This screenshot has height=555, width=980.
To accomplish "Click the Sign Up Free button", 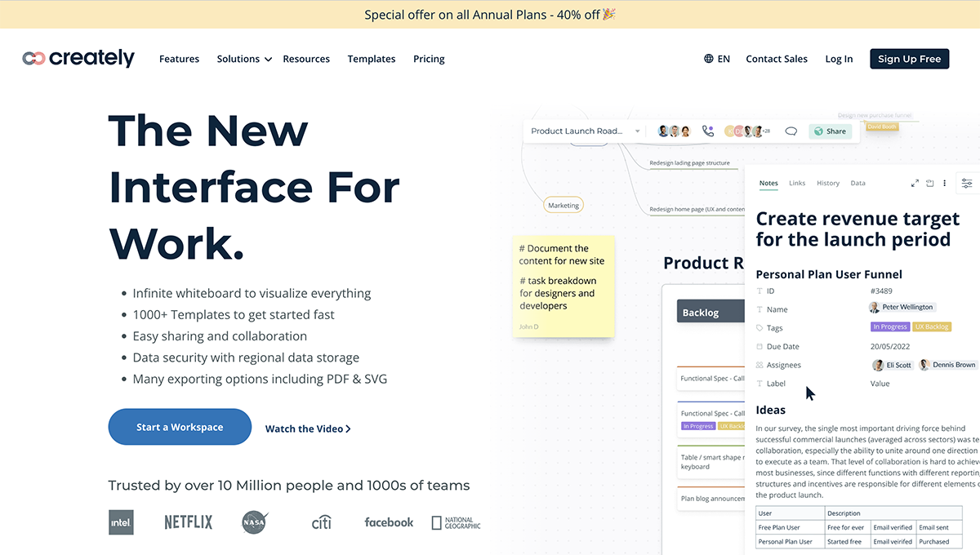I will (909, 59).
